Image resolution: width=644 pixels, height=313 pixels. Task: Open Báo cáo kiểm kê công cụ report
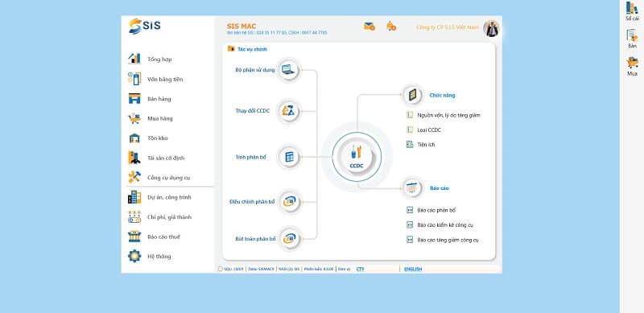tap(445, 225)
